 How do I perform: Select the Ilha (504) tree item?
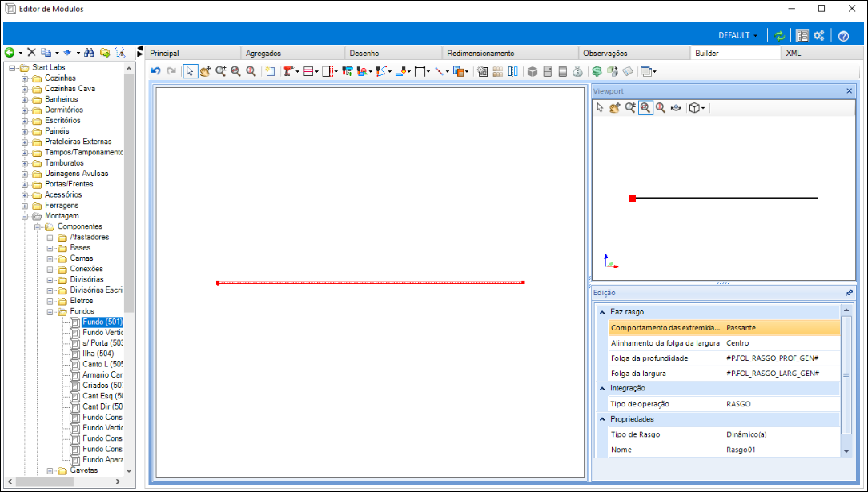[x=98, y=354]
